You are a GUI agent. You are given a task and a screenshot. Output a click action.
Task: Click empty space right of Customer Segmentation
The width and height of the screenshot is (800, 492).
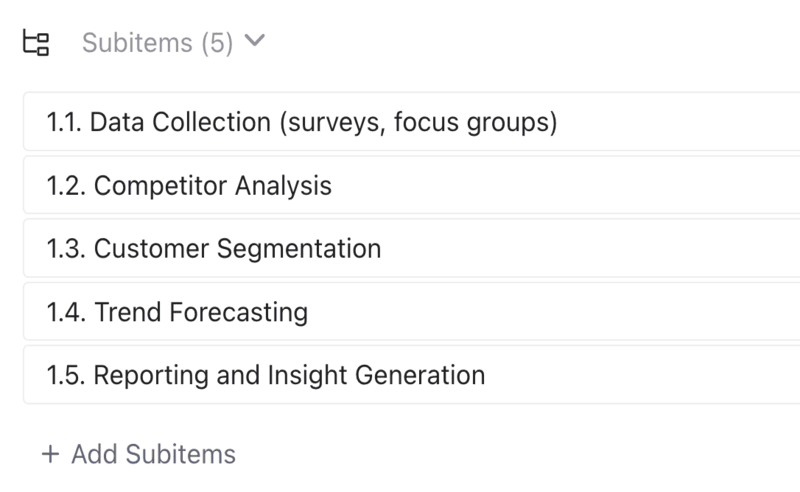(x=590, y=248)
